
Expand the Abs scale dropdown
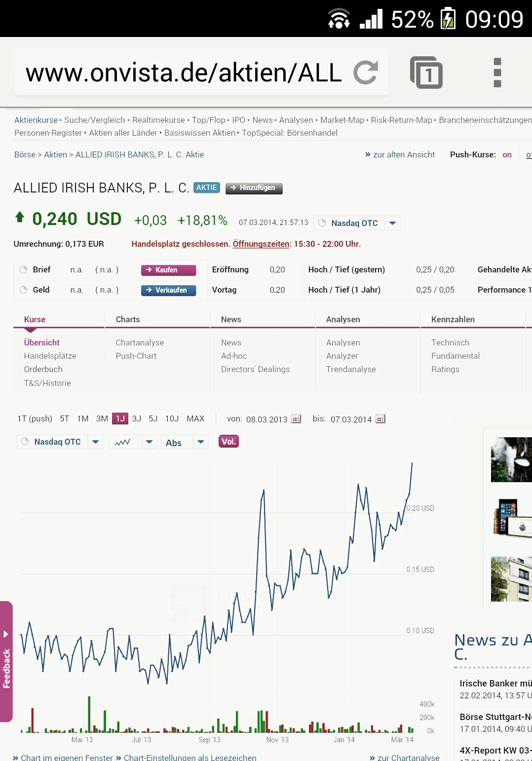pyautogui.click(x=200, y=442)
